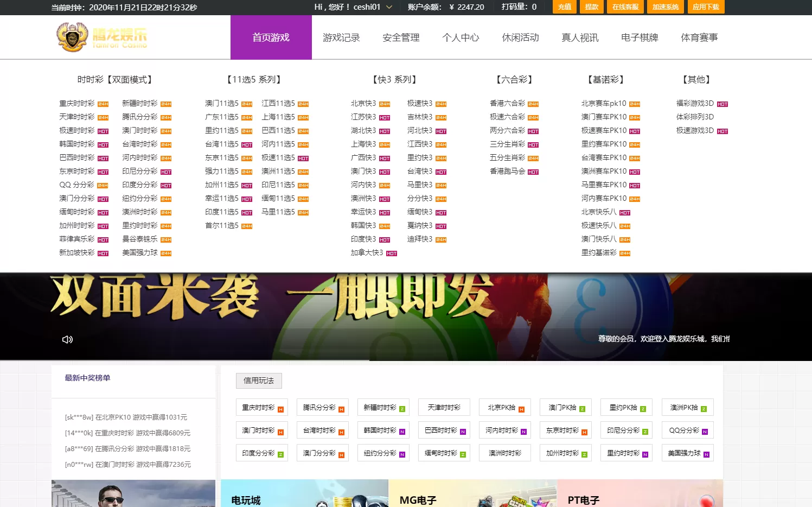Viewport: 812px width, 507px height.
Task: Expand the 【基诺彩】 category list
Action: point(606,79)
